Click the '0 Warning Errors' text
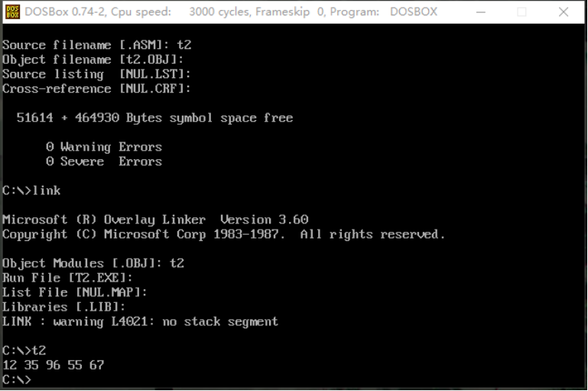This screenshot has height=391, width=588. click(x=104, y=147)
